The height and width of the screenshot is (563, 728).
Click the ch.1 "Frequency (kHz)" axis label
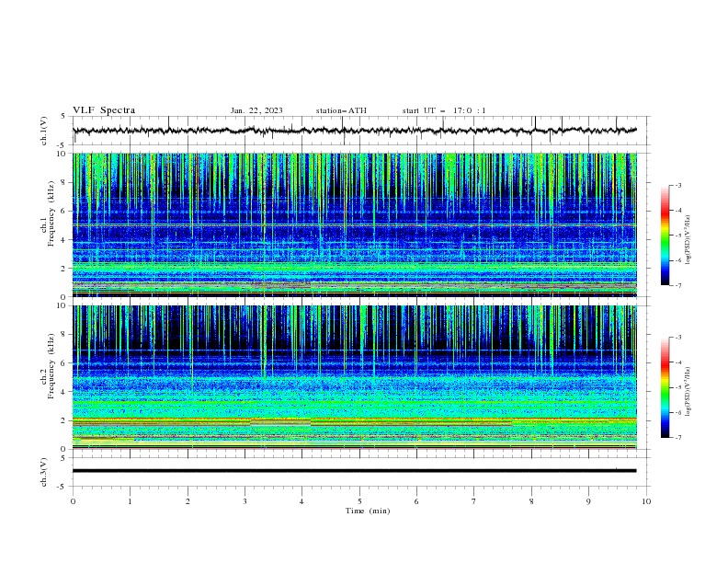51,213
